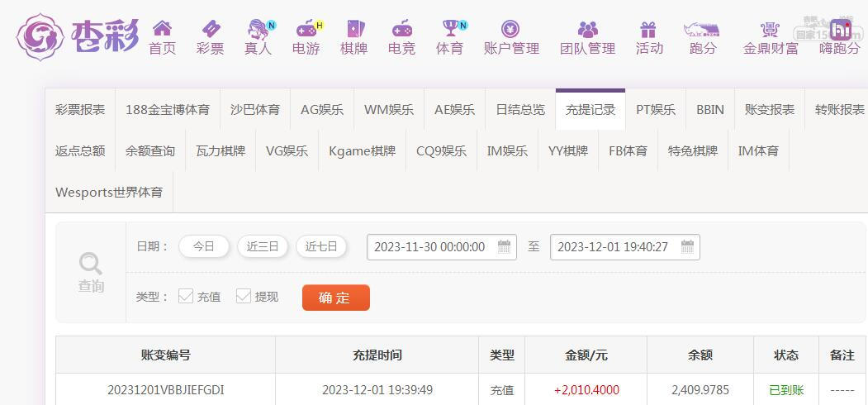
Task: Select the 真人 live casino icon
Action: coord(258,29)
